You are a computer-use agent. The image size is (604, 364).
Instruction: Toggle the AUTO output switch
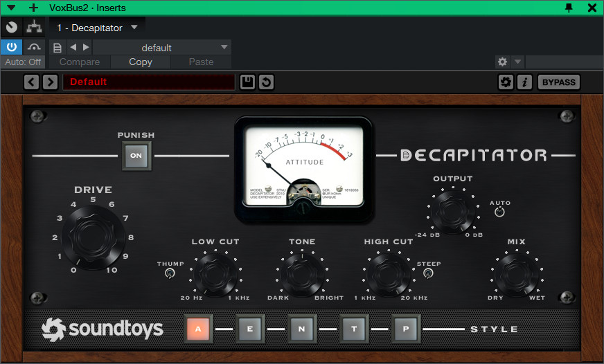click(x=499, y=212)
